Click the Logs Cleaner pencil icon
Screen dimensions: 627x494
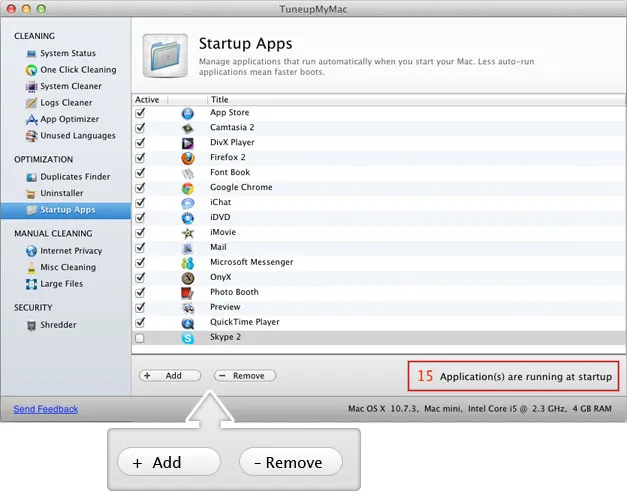click(x=31, y=103)
